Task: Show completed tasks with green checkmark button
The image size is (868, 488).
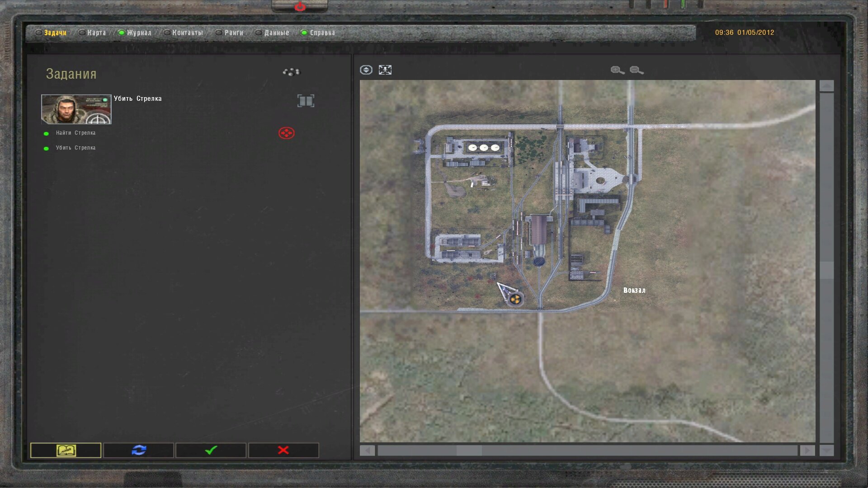Action: click(211, 450)
